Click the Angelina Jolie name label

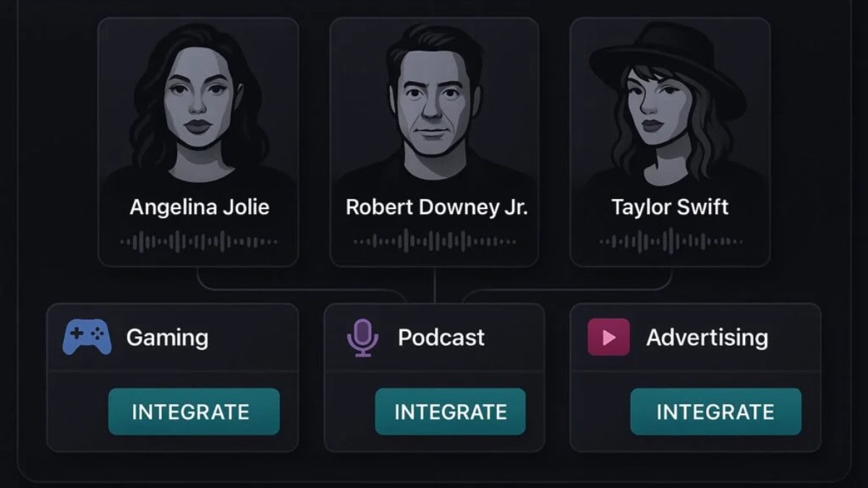(199, 207)
